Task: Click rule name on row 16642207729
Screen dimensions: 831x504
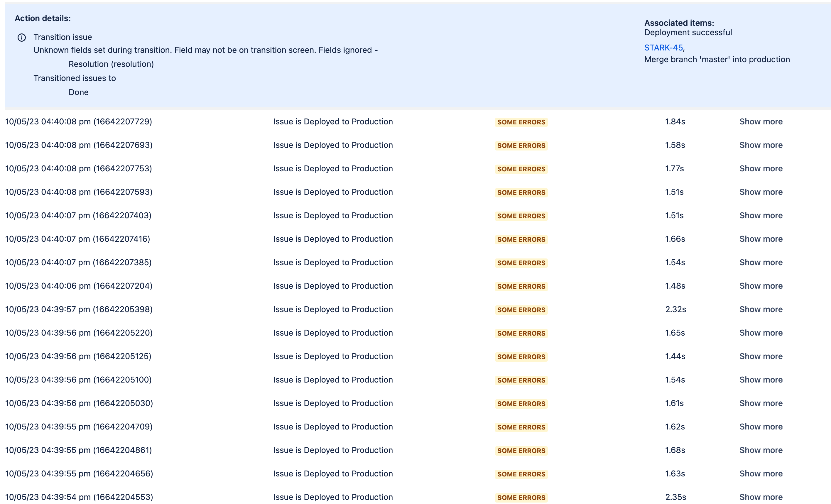Action: (x=333, y=121)
